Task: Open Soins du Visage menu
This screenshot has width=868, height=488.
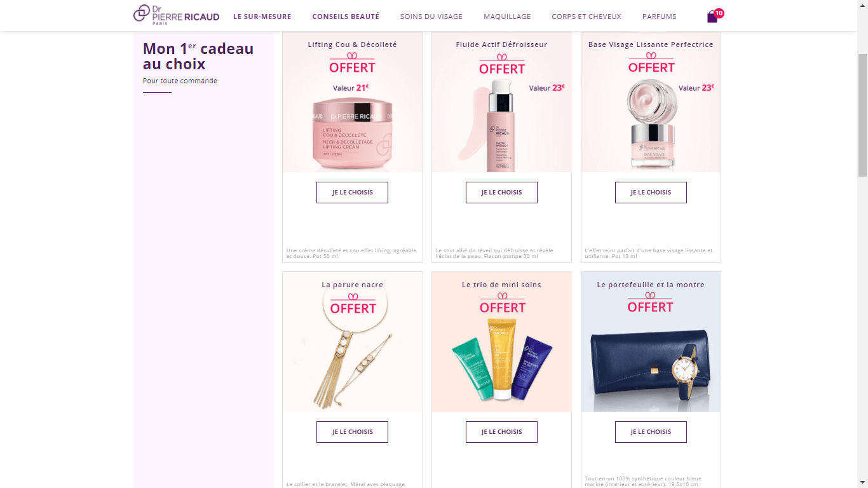Action: click(x=431, y=17)
